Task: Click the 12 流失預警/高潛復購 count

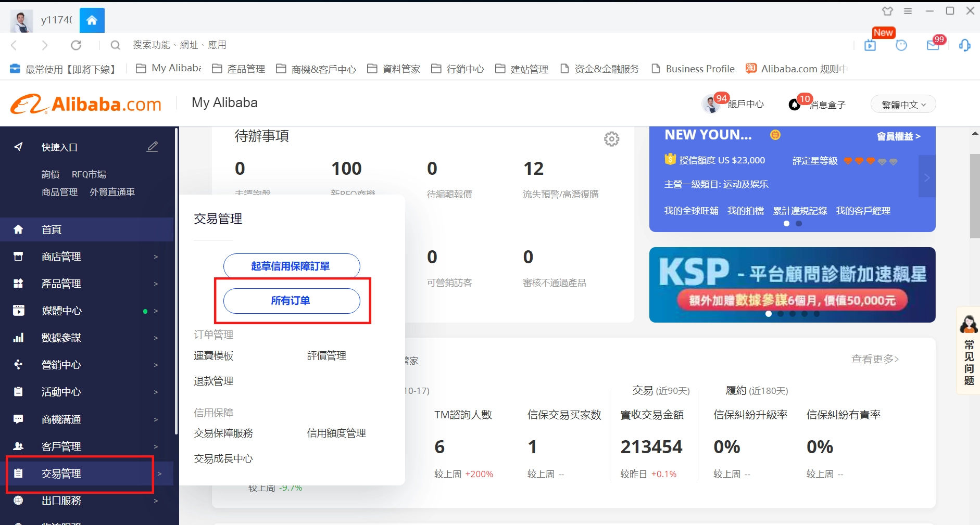Action: click(533, 169)
